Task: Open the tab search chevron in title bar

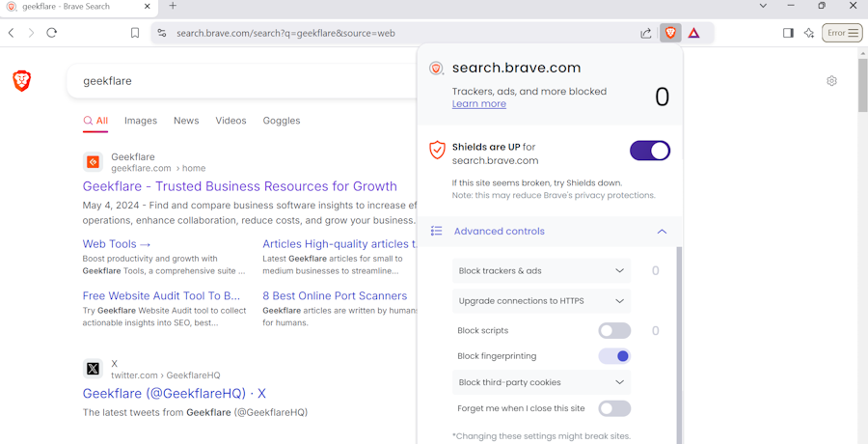Action: tap(763, 6)
